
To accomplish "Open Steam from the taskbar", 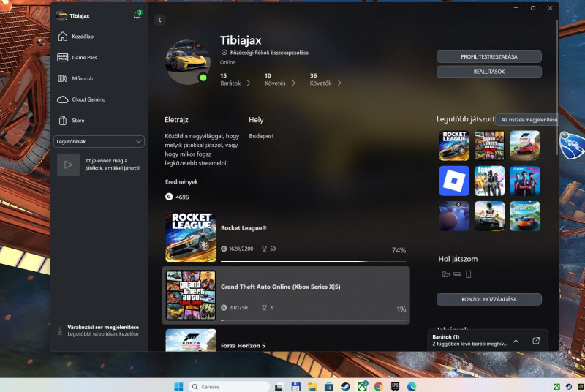I will tap(345, 387).
